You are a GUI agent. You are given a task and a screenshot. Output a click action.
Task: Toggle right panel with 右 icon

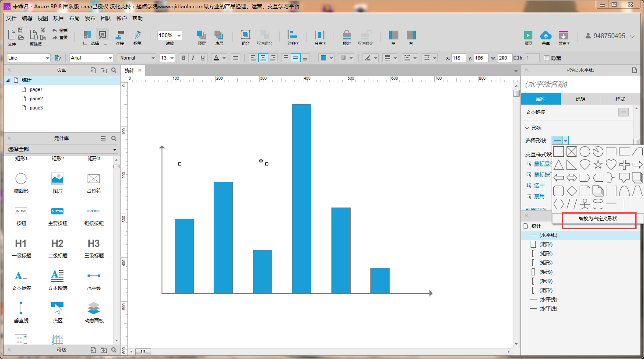click(411, 35)
